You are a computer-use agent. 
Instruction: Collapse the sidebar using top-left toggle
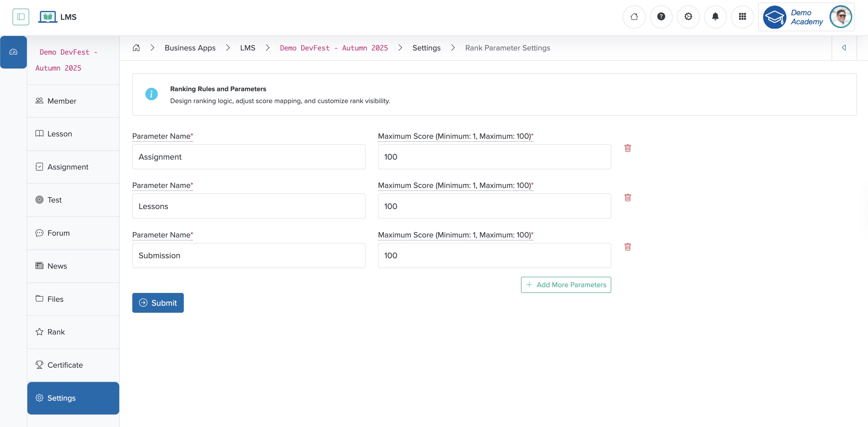coord(21,16)
